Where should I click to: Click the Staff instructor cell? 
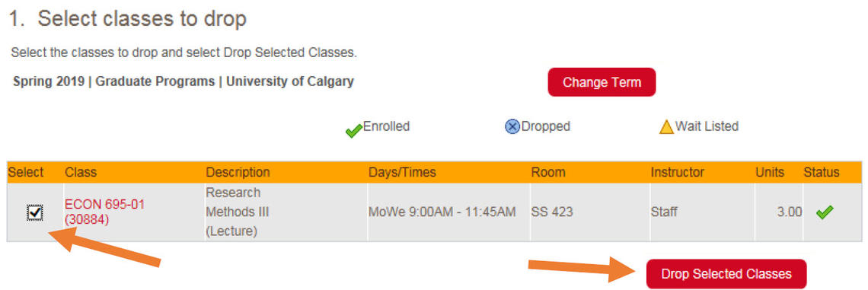pos(702,212)
